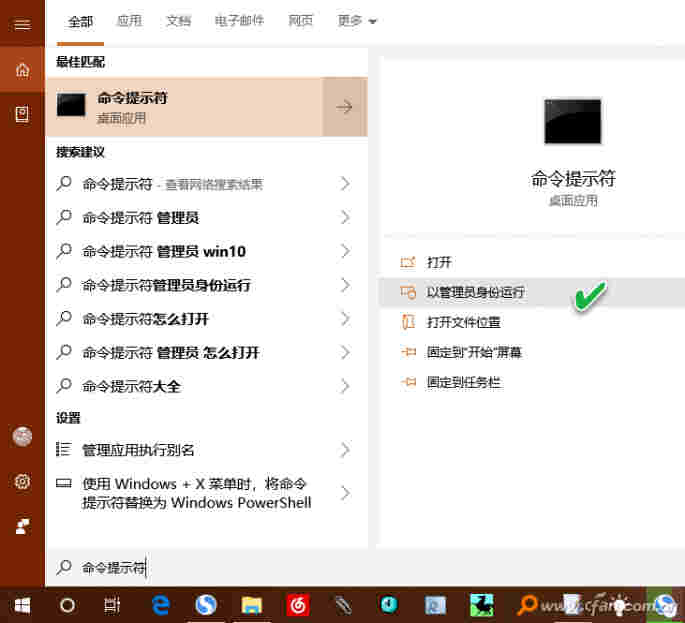Expand the arrow next to 命令提示符 best match
The image size is (685, 623).
point(344,107)
